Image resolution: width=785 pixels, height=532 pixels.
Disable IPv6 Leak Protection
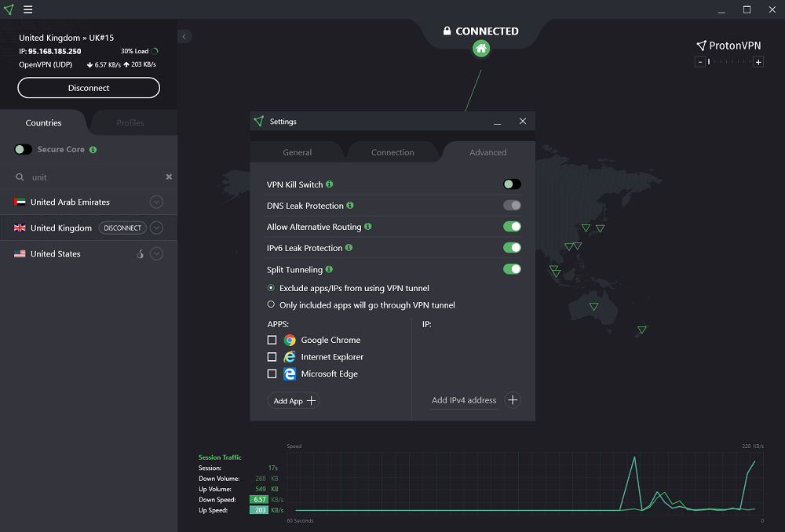click(x=512, y=248)
